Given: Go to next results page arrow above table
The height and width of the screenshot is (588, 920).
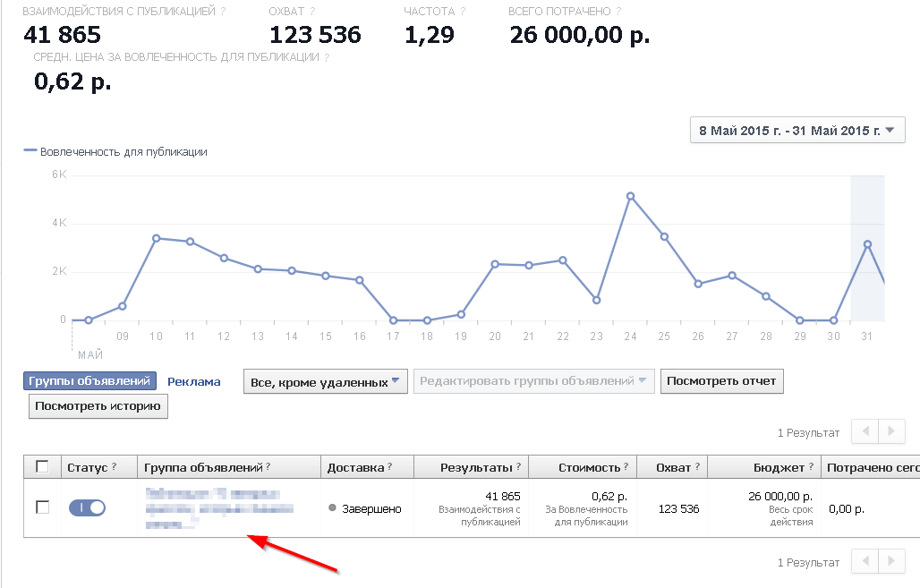Looking at the screenshot, I should pos(891,431).
